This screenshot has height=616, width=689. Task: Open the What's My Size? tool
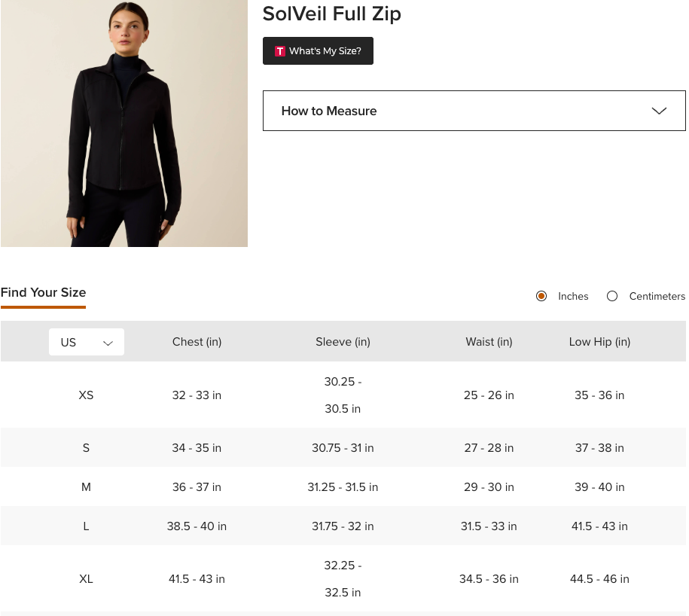point(318,51)
